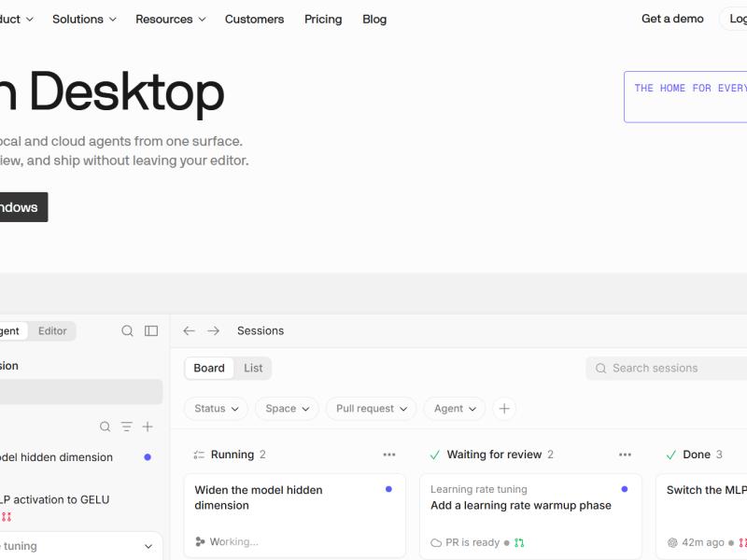
Task: Click the cloud icon beside PR is ready
Action: pyautogui.click(x=436, y=542)
